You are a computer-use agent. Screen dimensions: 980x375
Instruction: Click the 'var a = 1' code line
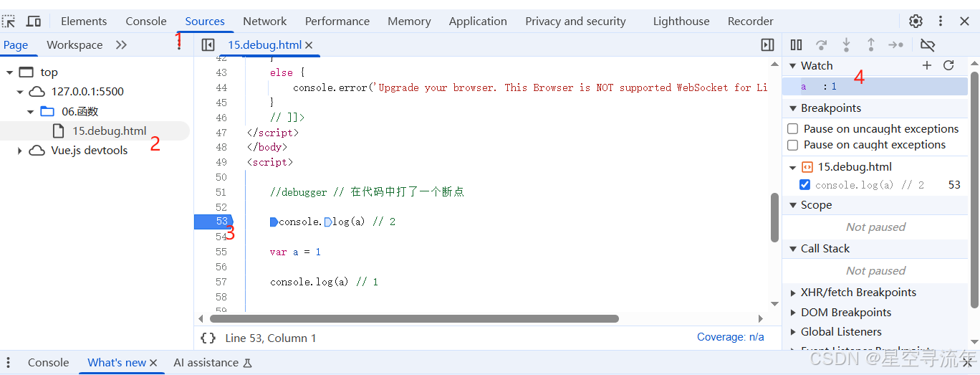pyautogui.click(x=295, y=252)
